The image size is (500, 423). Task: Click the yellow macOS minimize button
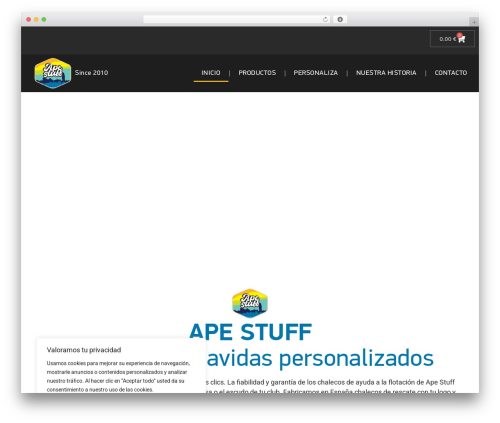pos(36,19)
